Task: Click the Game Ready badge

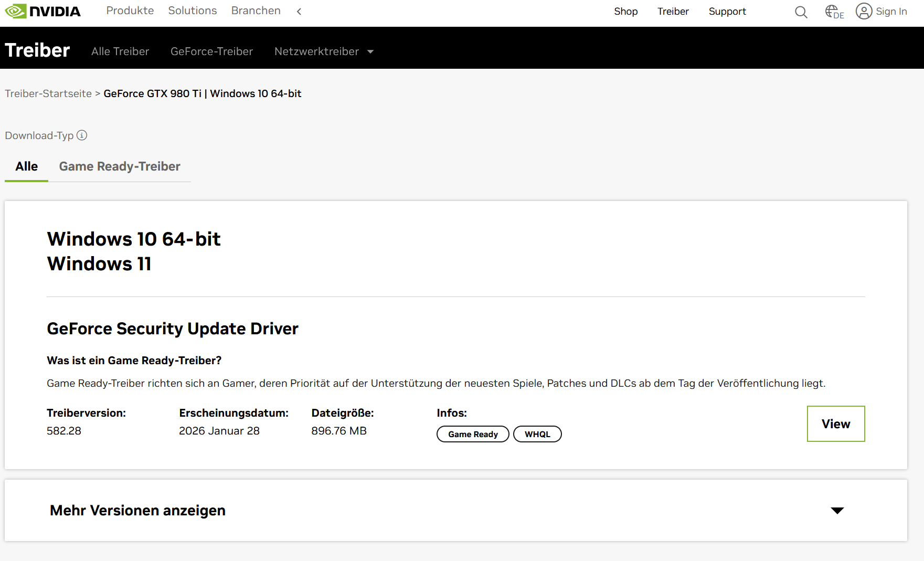Action: [473, 434]
